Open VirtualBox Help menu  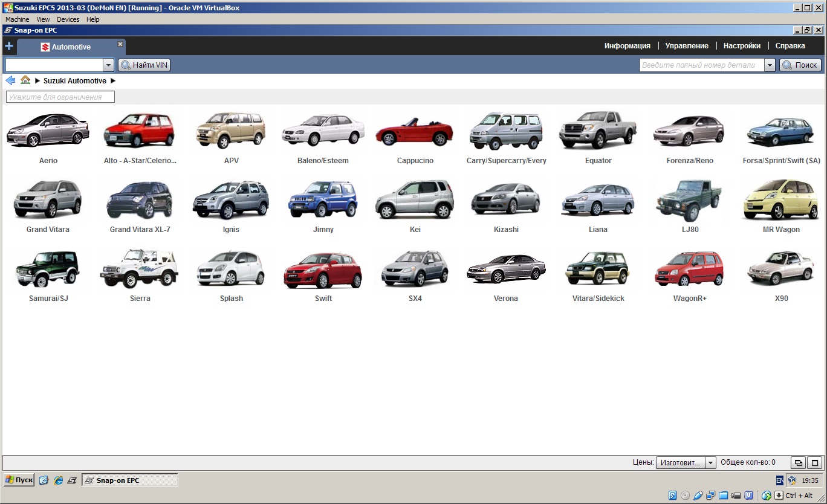point(92,19)
